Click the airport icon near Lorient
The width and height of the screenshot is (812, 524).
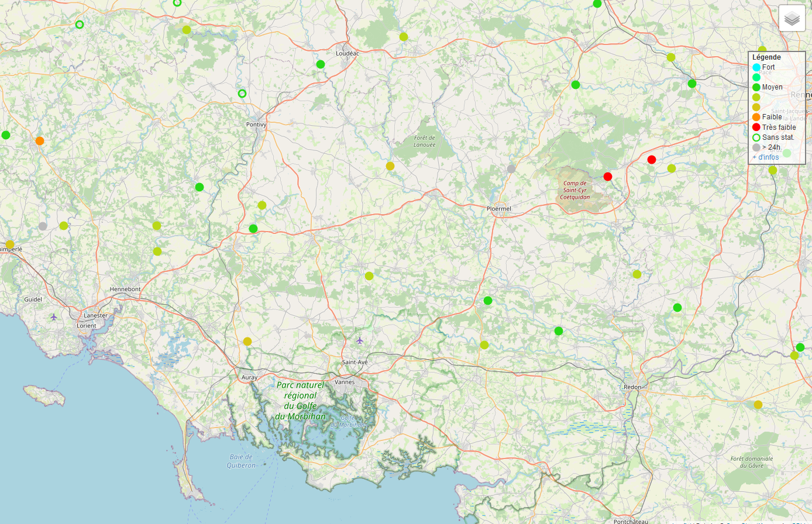[54, 317]
